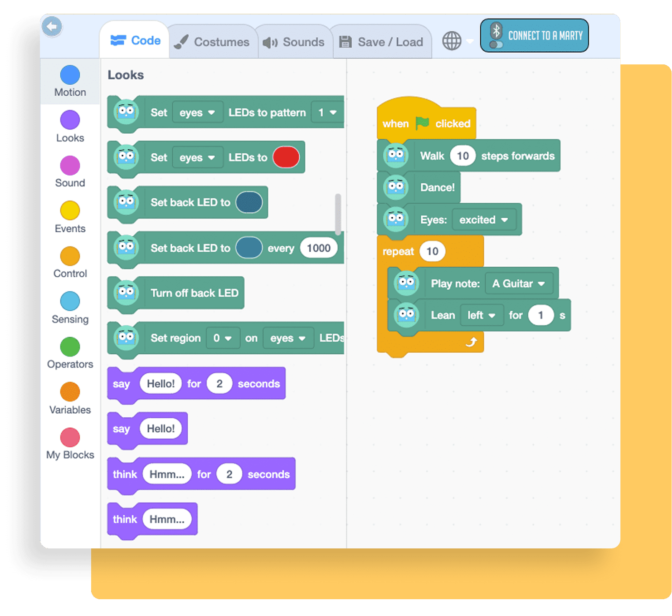Open the globe language selector
Image resolution: width=672 pixels, height=616 pixels.
point(452,41)
